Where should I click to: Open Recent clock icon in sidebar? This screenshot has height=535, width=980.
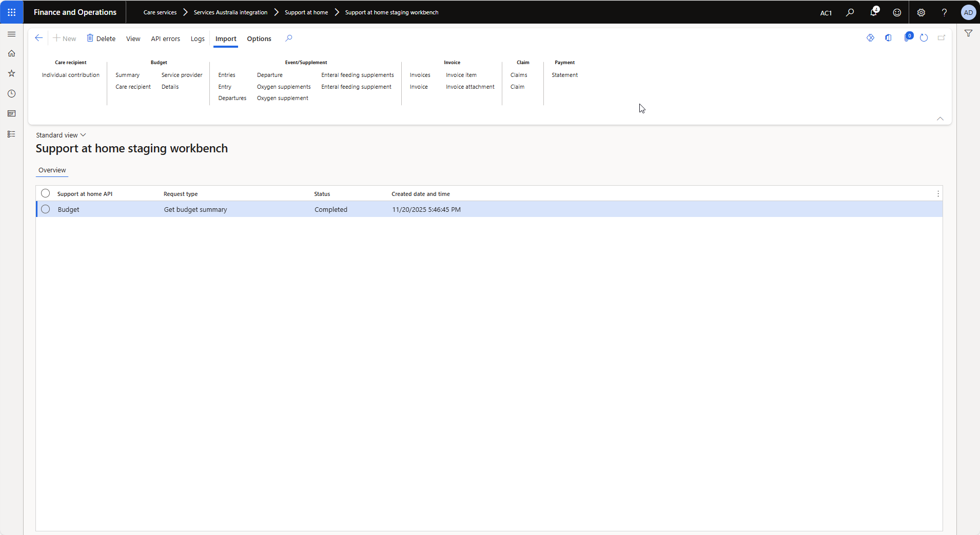click(x=11, y=94)
